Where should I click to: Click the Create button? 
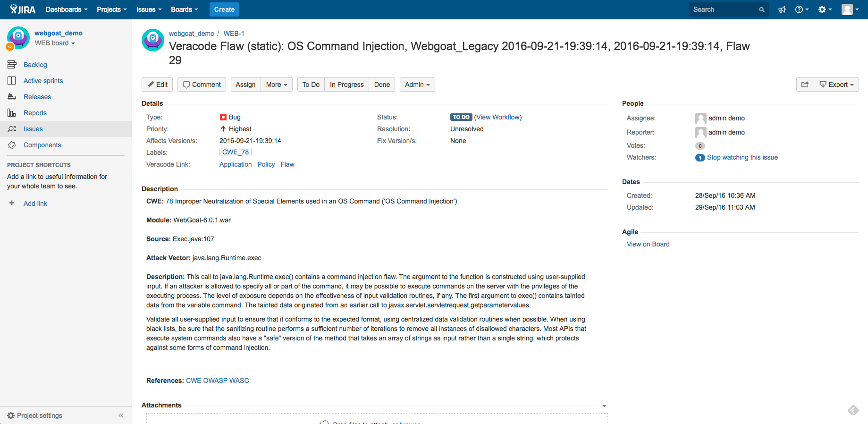pyautogui.click(x=224, y=9)
